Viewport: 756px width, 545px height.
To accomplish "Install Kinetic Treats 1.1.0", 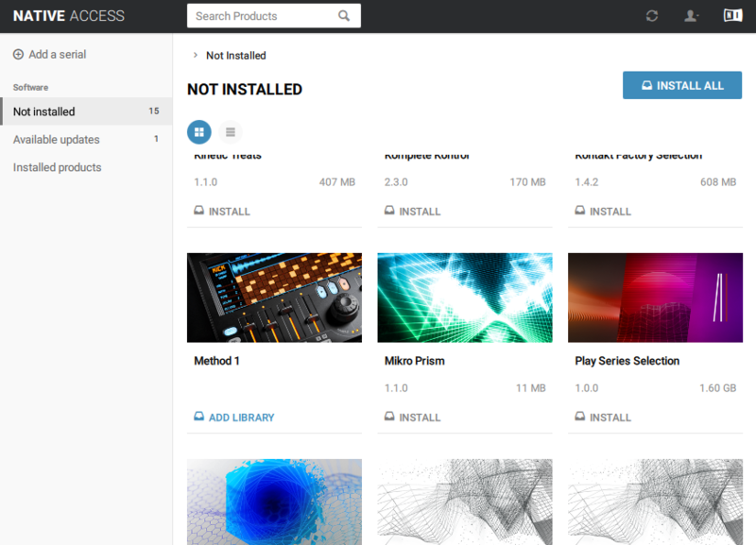I will (222, 211).
